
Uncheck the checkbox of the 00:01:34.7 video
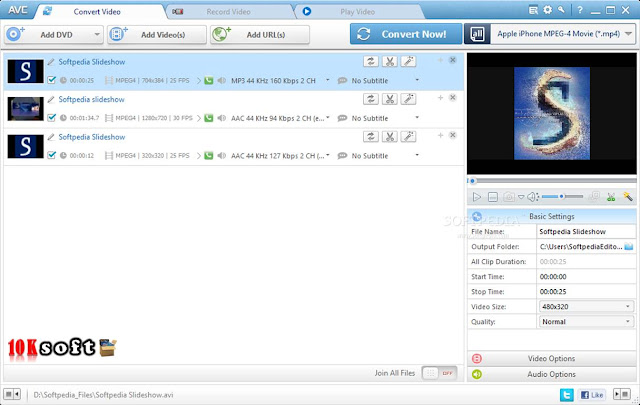[51, 118]
